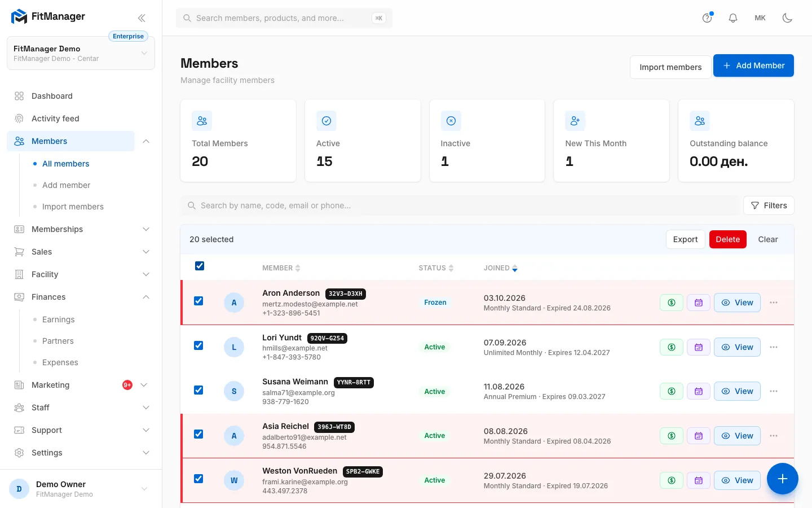812x508 pixels.
Task: Switch to dark mode with moon icon
Action: tap(787, 18)
